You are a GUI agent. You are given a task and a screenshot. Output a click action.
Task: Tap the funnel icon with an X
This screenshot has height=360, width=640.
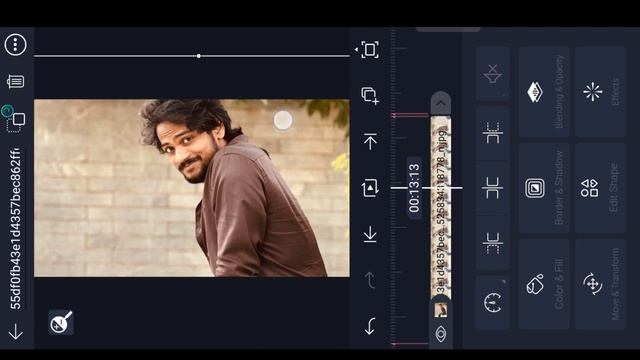(493, 74)
